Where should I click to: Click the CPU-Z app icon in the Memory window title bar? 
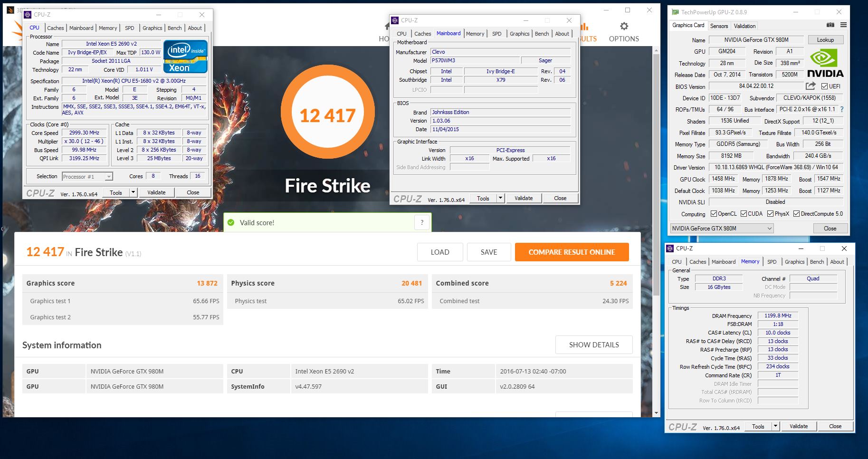(670, 249)
